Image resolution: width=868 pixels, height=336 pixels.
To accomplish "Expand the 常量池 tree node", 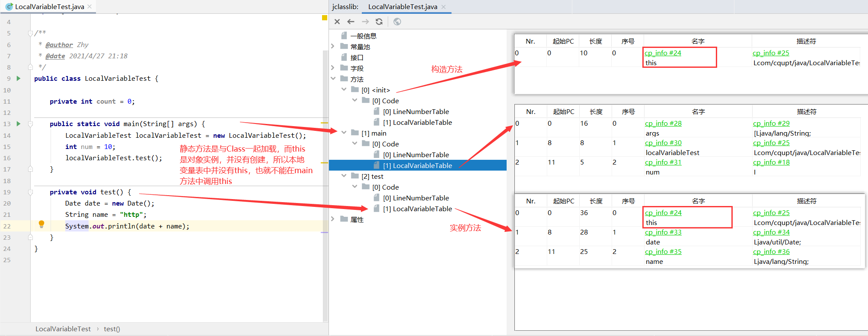I will [x=332, y=46].
